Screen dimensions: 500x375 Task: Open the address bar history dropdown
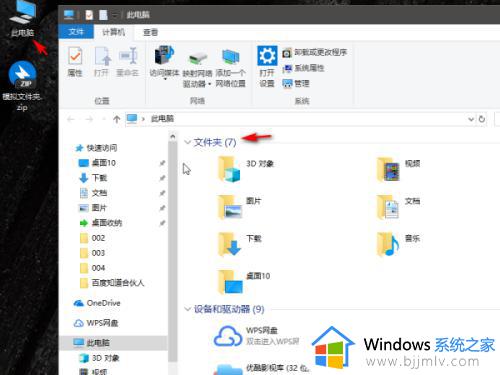tap(471, 119)
